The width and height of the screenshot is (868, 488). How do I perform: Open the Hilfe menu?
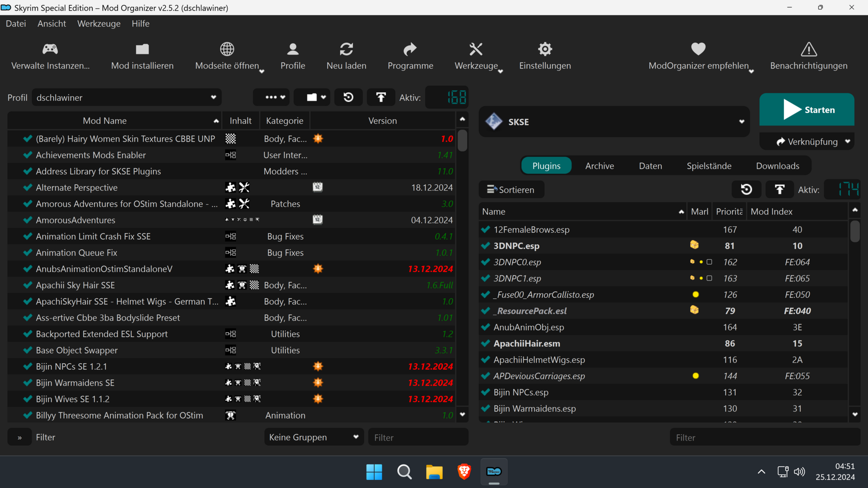[x=141, y=23]
